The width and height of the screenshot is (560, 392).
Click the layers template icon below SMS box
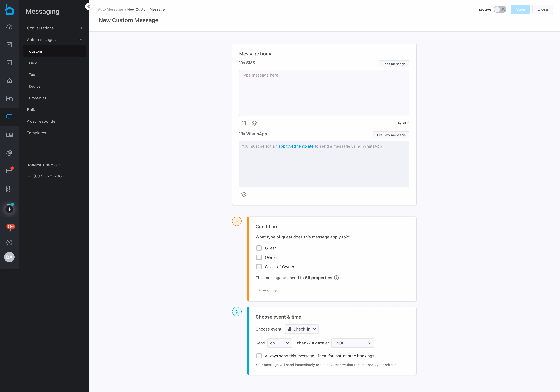[x=254, y=123]
